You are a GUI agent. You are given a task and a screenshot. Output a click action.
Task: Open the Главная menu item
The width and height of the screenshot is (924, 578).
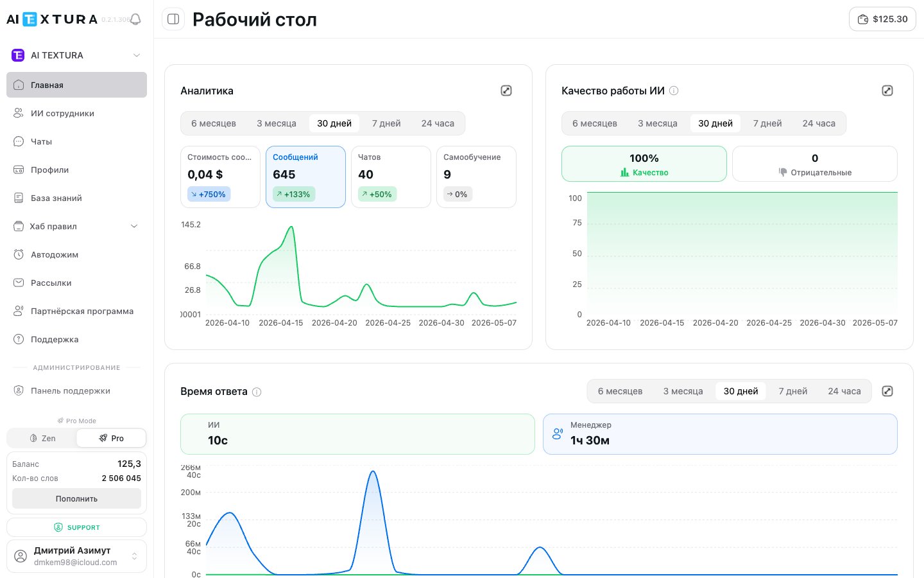pos(76,85)
